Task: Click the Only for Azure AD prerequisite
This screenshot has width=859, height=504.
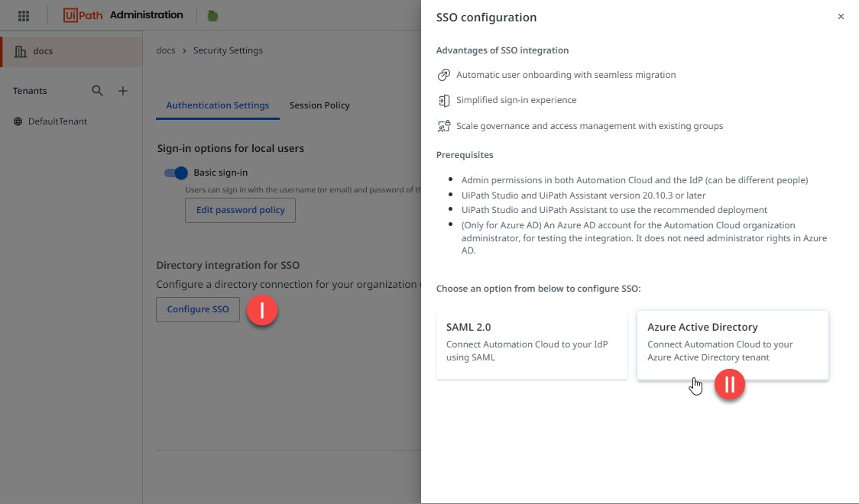Action: click(644, 238)
